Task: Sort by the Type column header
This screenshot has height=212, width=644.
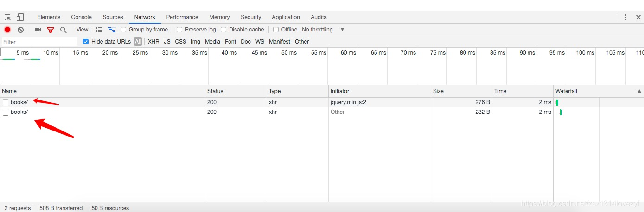Action: click(x=298, y=91)
